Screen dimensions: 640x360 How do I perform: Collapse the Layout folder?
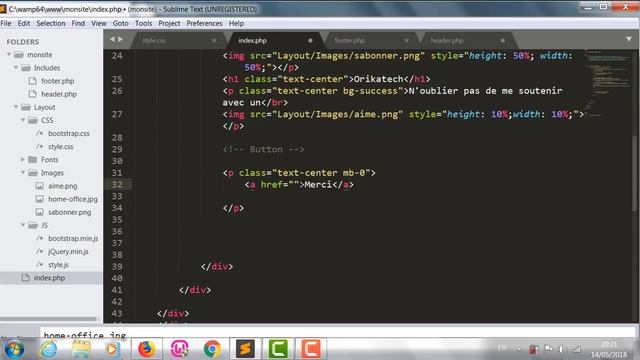[x=16, y=107]
